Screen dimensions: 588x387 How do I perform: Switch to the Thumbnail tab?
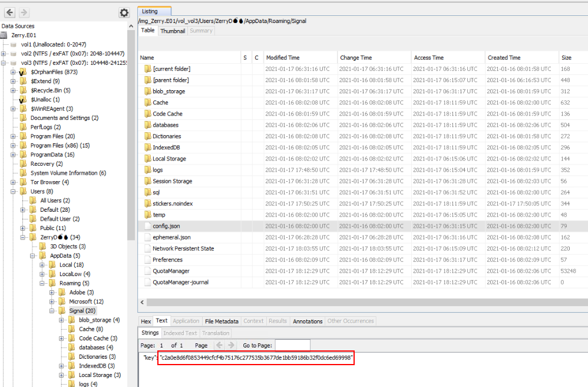(173, 31)
